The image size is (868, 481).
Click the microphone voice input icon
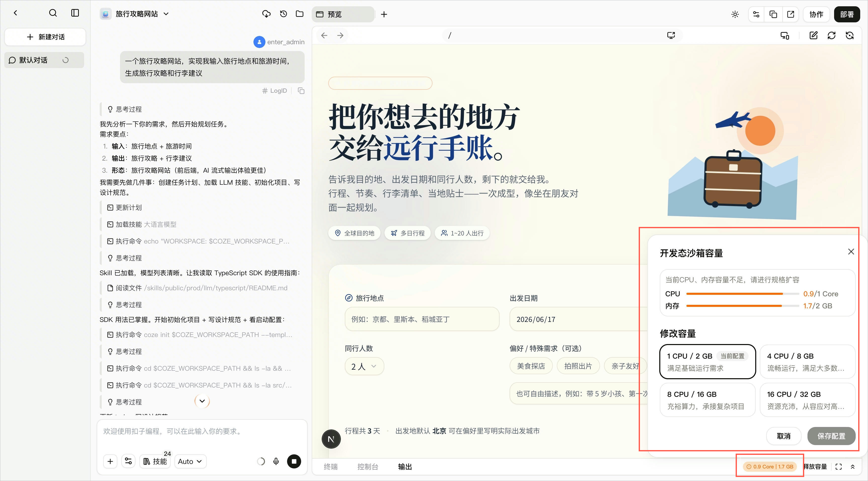[276, 461]
